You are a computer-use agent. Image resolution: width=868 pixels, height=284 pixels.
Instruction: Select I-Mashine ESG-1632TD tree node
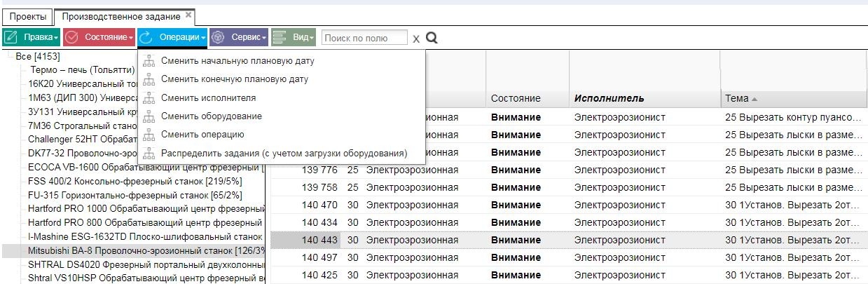[146, 237]
